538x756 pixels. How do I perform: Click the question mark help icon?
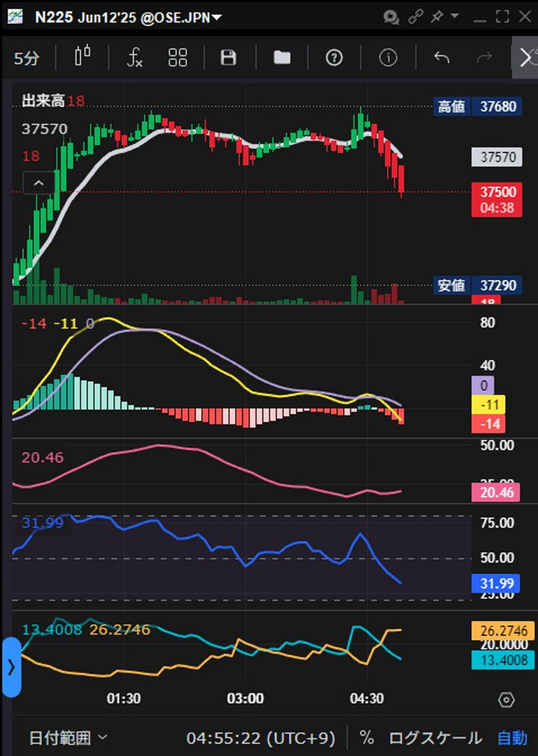(x=334, y=58)
